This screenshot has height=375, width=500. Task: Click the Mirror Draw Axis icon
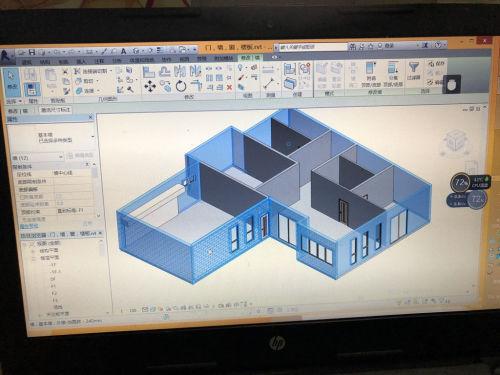pos(195,71)
